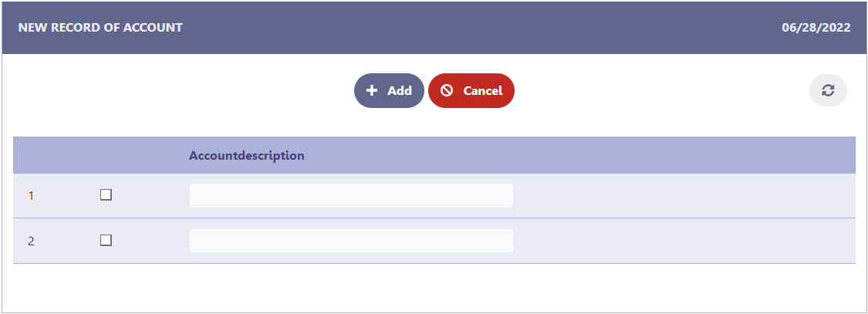Click the NEW RECORD OF ACCOUNT title
868x314 pixels.
(x=100, y=28)
